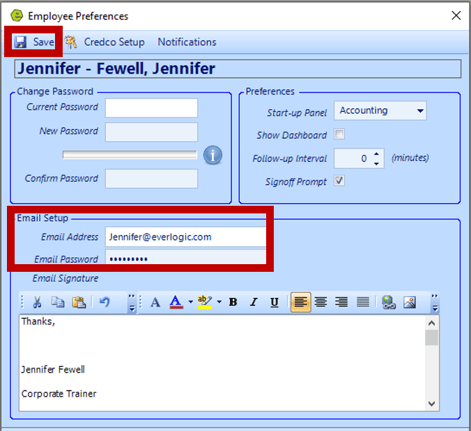Screen dimensions: 471x431
Task: Insert a picture into the signature
Action: (x=410, y=302)
